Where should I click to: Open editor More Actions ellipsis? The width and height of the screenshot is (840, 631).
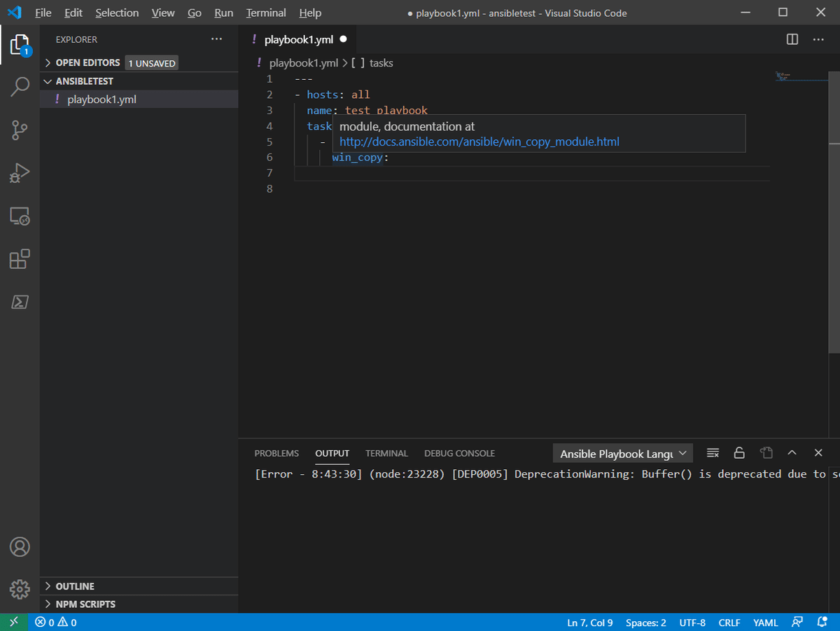(x=818, y=39)
